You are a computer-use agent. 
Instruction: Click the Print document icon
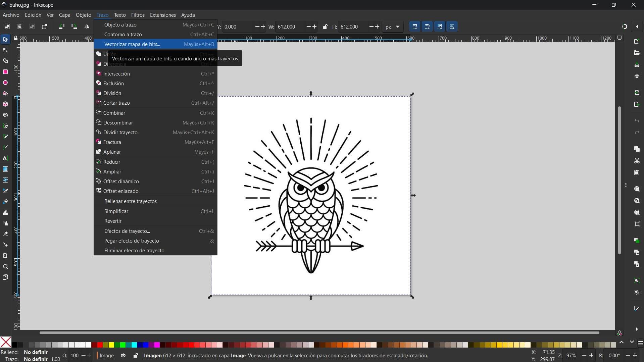[637, 76]
